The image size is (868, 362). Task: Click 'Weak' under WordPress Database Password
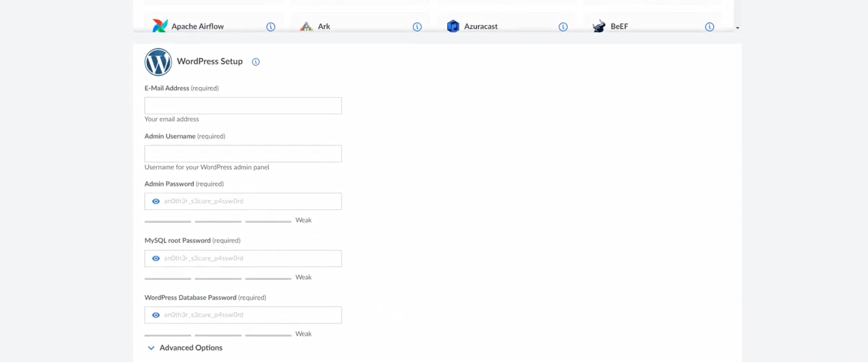(303, 333)
